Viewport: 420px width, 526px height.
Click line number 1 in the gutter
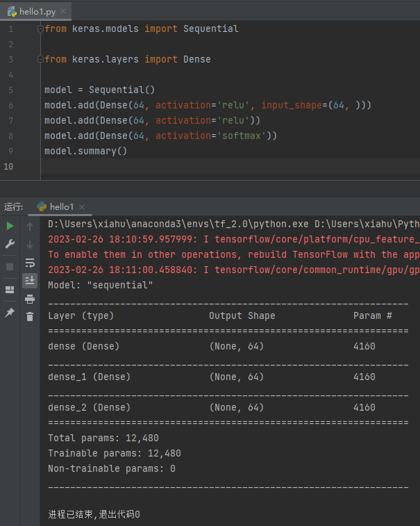tap(10, 29)
